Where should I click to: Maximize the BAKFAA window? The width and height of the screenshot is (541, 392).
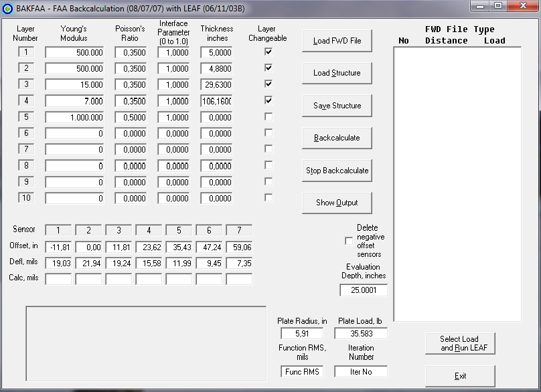(x=498, y=6)
